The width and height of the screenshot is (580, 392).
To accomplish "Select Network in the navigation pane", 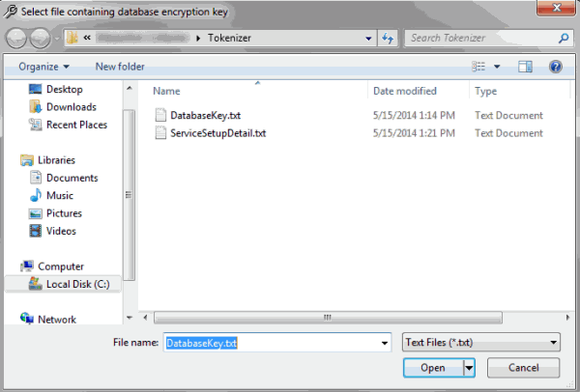I will 57,320.
